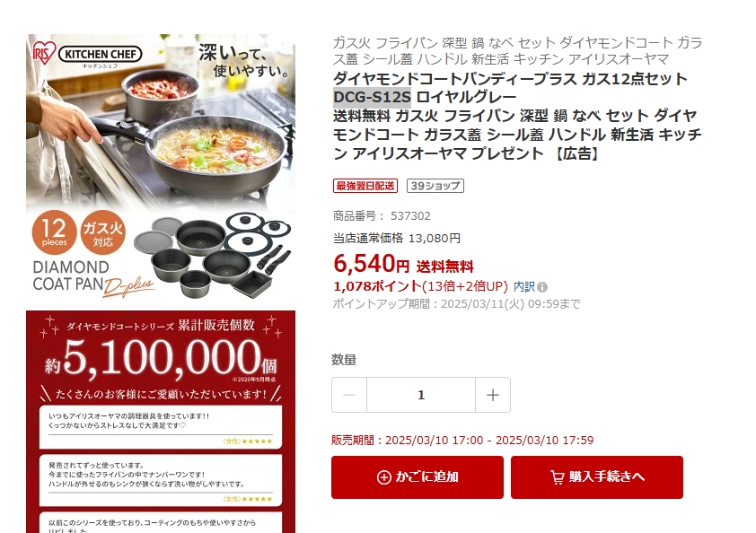Click the minus quantity button
The image size is (756, 533).
click(x=349, y=395)
